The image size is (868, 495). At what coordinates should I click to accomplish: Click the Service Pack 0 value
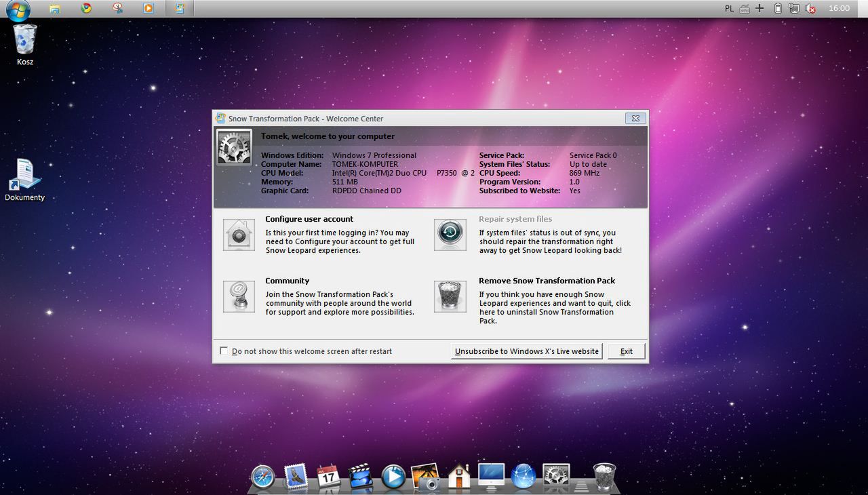pos(593,155)
